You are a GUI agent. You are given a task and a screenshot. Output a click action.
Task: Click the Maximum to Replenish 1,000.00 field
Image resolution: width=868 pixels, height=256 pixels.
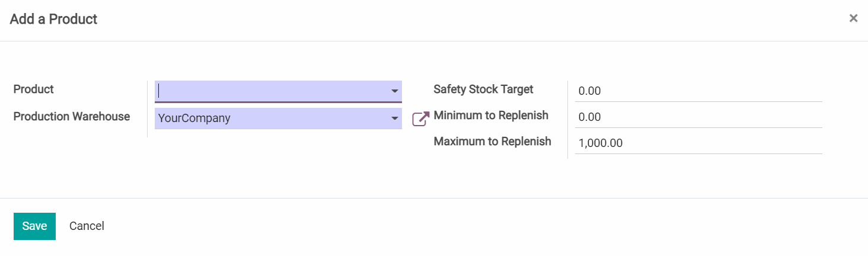698,143
